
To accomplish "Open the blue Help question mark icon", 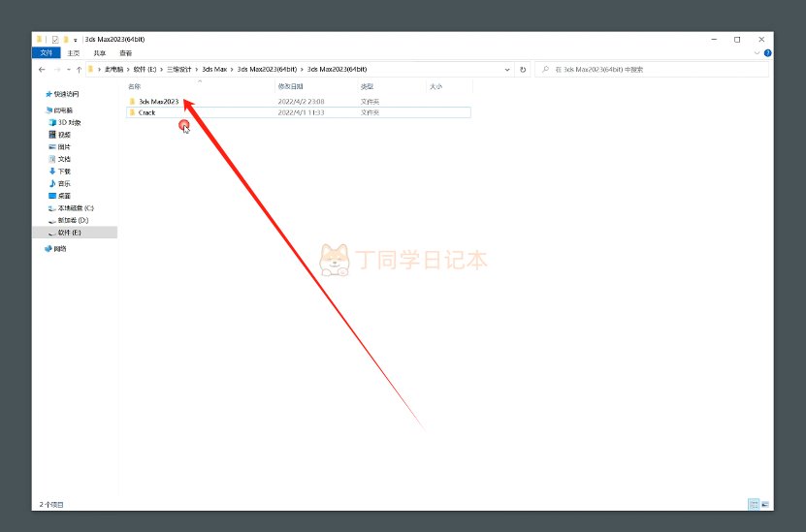I will coord(767,53).
